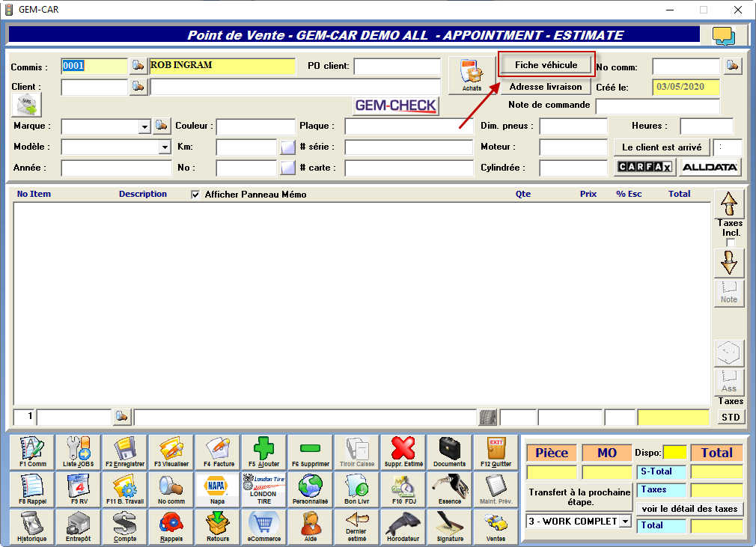
Task: Click the move-up arrow icon
Action: click(x=729, y=204)
